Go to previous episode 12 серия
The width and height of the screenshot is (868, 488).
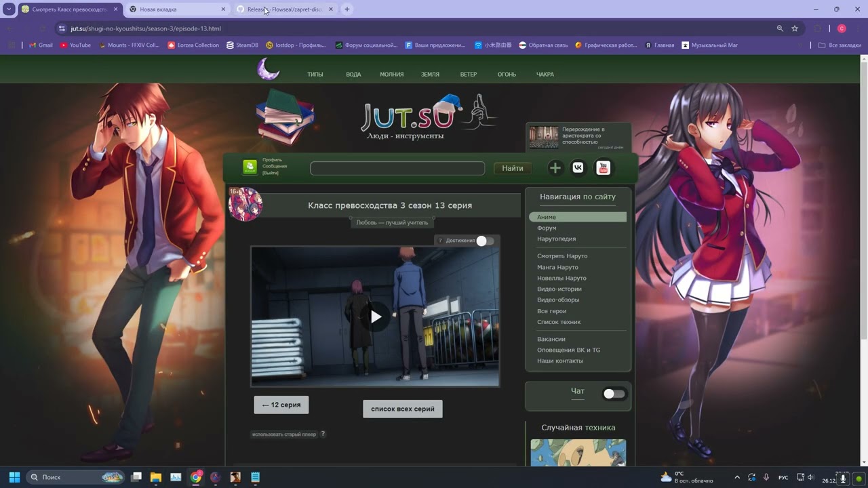click(281, 405)
